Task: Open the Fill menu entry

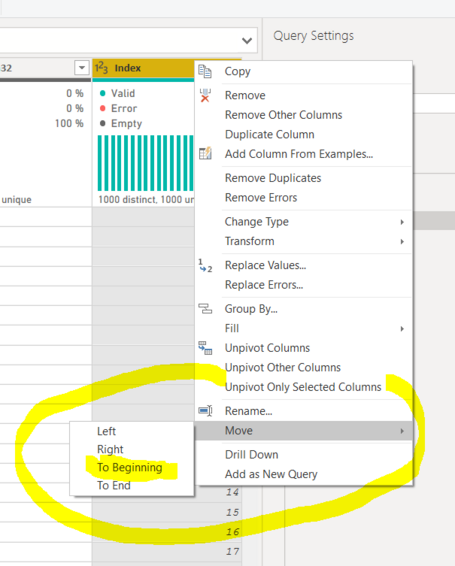Action: coord(303,328)
